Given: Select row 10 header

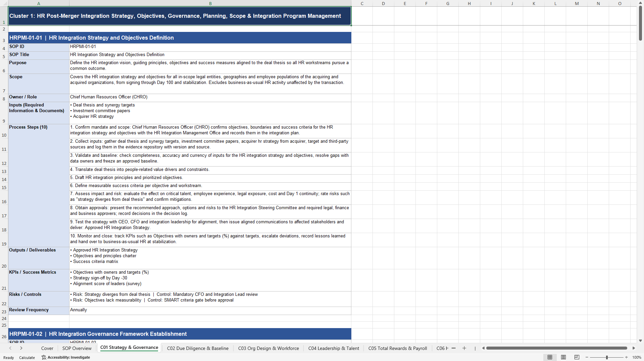Looking at the screenshot, I should coord(4,131).
